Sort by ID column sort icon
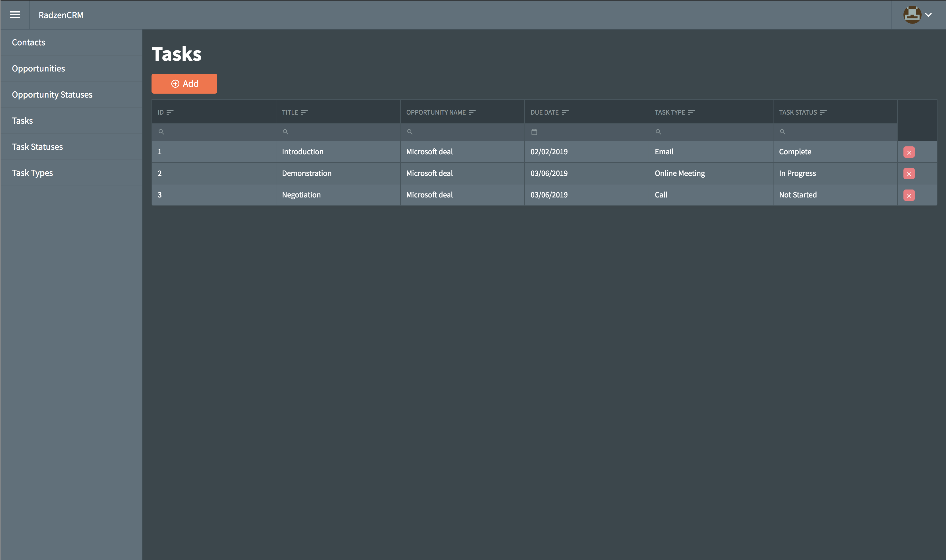This screenshot has height=560, width=946. click(170, 112)
